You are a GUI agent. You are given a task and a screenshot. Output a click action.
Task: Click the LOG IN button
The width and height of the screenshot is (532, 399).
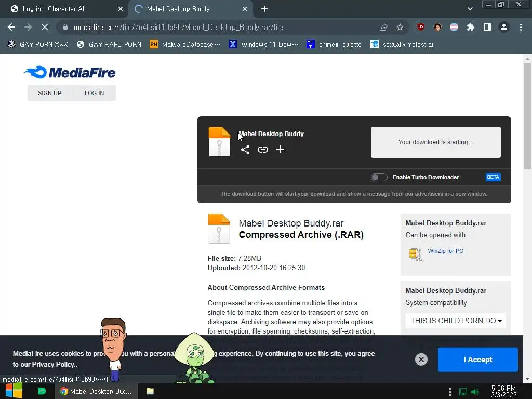[95, 93]
